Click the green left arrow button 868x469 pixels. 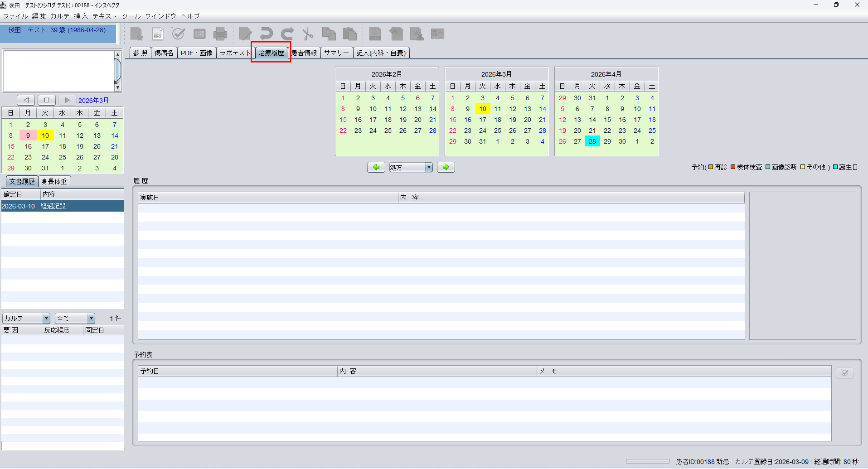click(376, 167)
